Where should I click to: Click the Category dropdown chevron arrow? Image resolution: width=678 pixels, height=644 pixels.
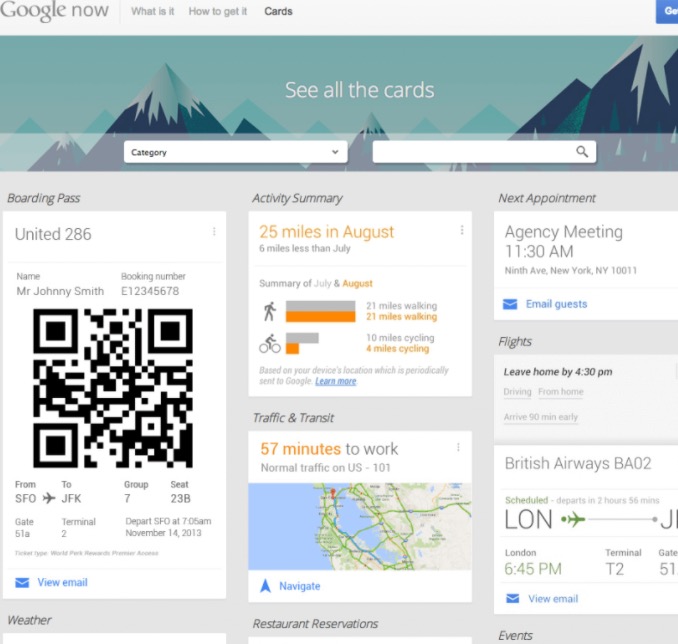pyautogui.click(x=335, y=152)
